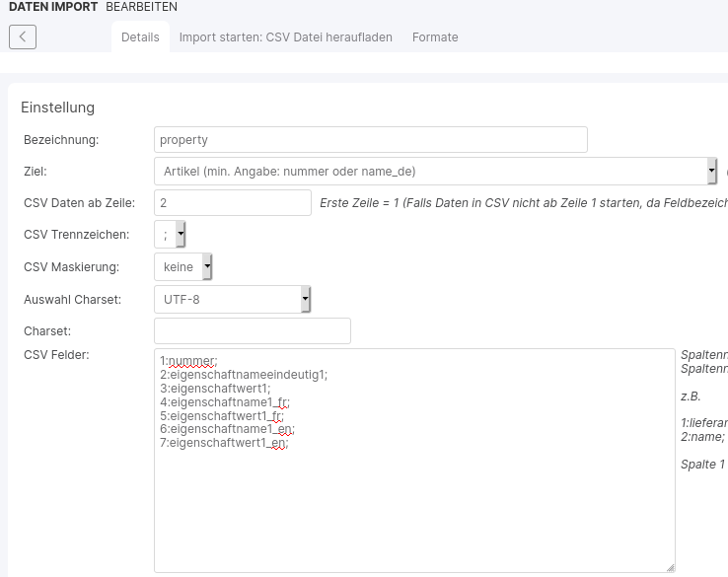
Task: Click line 1:nummer; in textarea
Action: pyautogui.click(x=188, y=361)
